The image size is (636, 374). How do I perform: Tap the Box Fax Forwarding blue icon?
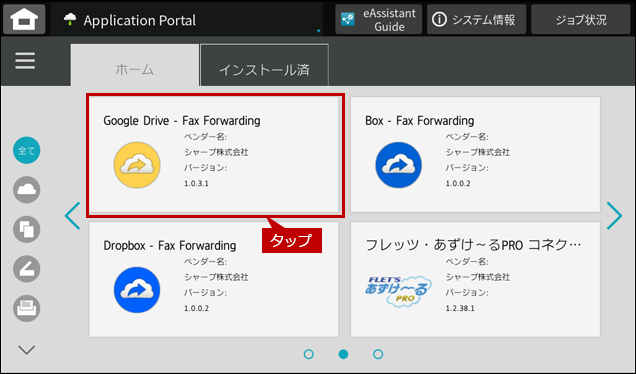pyautogui.click(x=399, y=165)
